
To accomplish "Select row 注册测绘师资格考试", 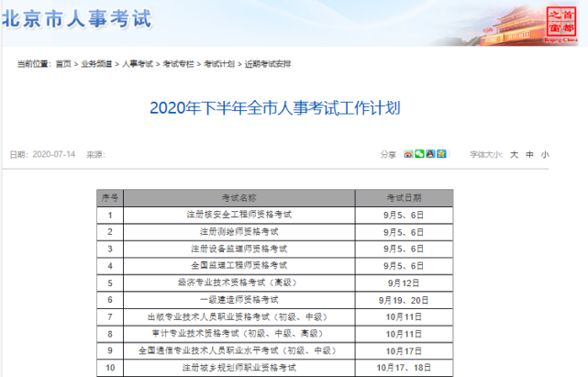I will point(275,232).
